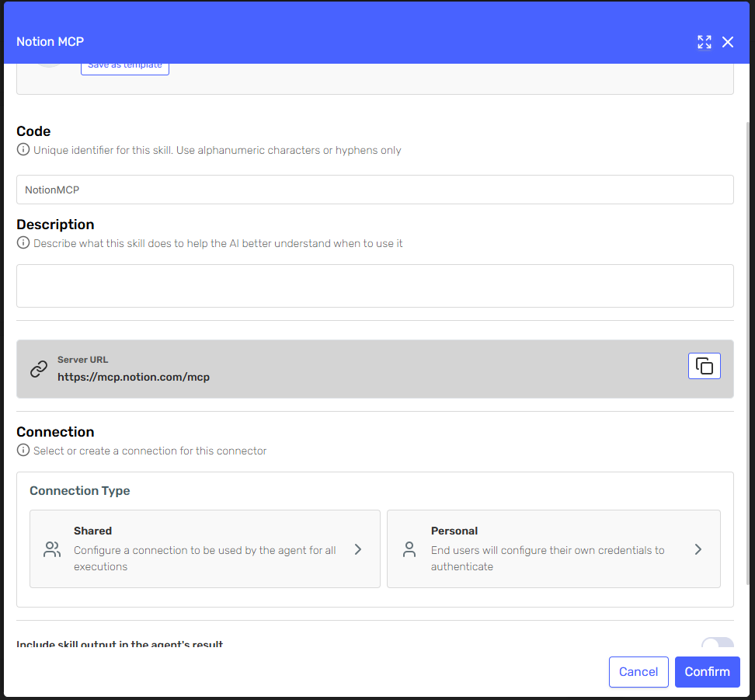
Task: Expand the Shared connection type option
Action: coord(358,549)
